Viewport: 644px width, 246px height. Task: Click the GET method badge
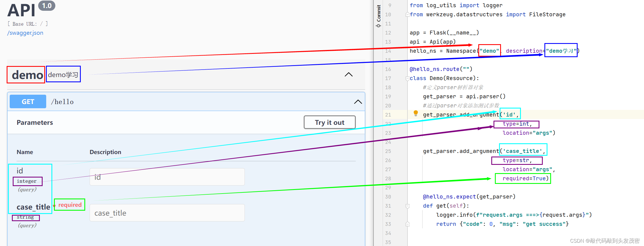click(x=28, y=102)
